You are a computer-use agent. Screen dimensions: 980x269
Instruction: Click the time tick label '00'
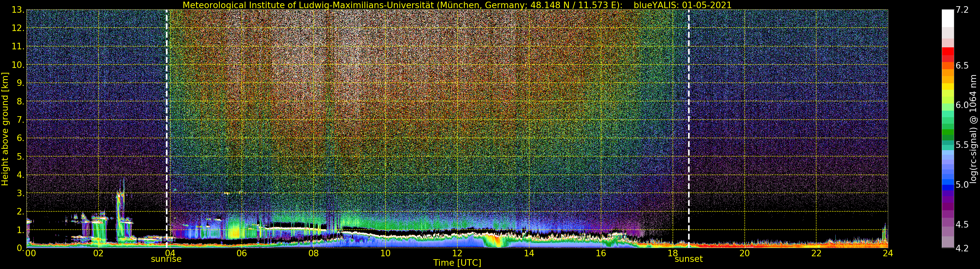point(30,253)
